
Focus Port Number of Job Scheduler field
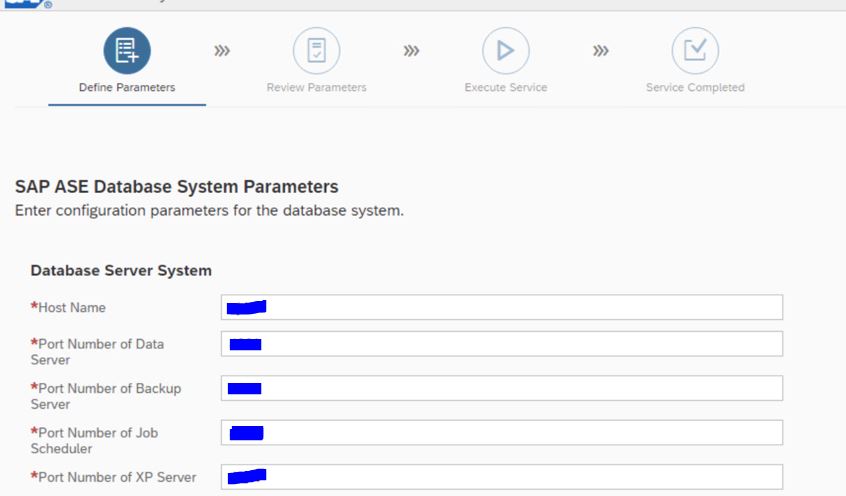point(502,432)
